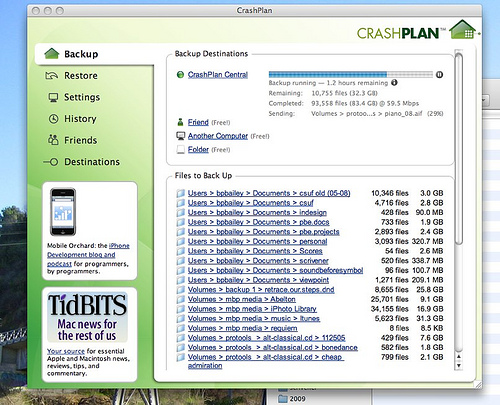Screen dimensions: 500x405
Task: Click the Destinations connector icon
Action: pyautogui.click(x=51, y=162)
